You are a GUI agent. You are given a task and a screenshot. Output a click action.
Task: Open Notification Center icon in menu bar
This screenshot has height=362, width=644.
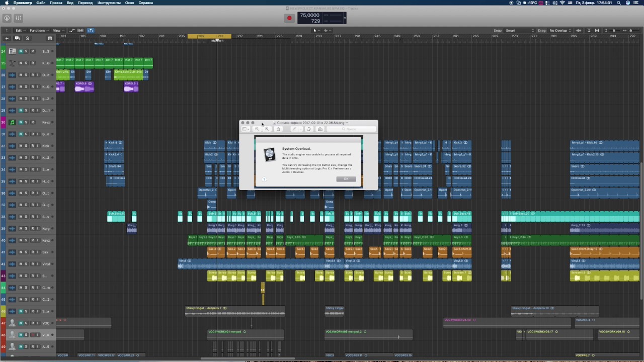[x=637, y=3]
